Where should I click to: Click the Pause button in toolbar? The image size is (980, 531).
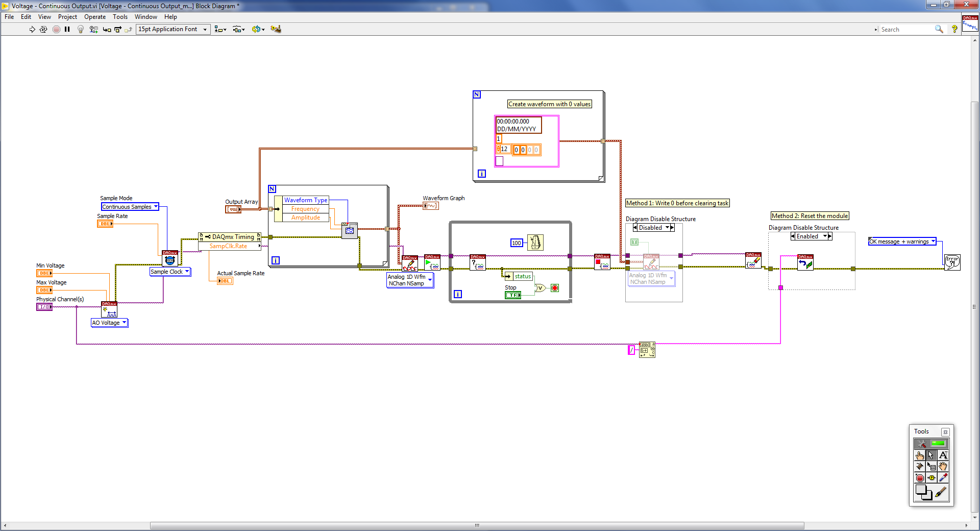(67, 29)
